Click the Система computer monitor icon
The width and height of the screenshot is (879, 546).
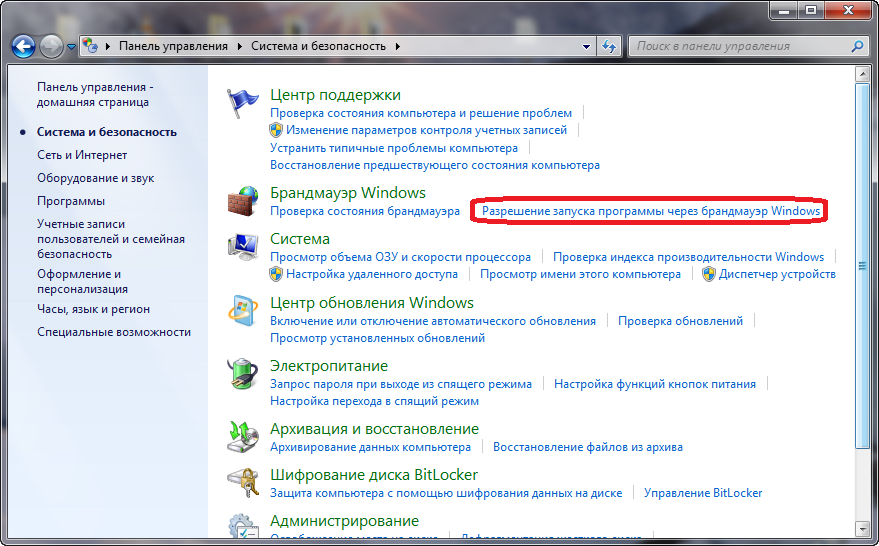tap(243, 247)
